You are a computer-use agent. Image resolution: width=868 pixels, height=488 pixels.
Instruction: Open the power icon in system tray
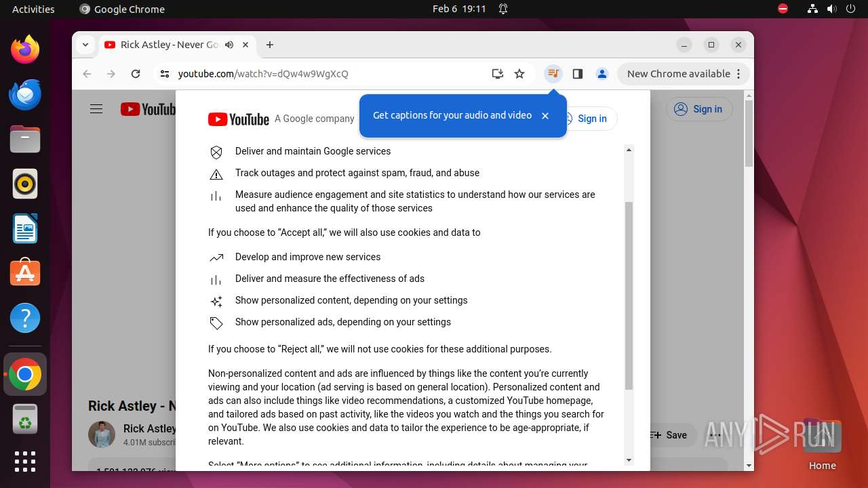pyautogui.click(x=850, y=9)
